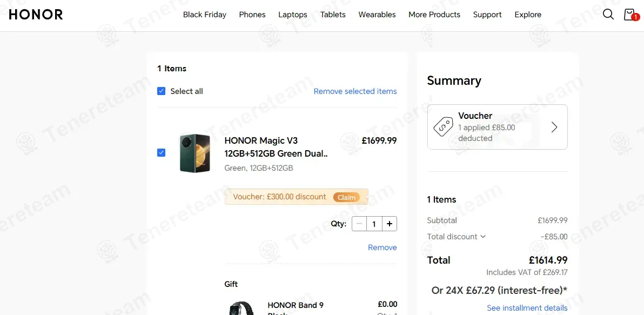Image resolution: width=644 pixels, height=315 pixels.
Task: Click the quantity input field
Action: pyautogui.click(x=374, y=224)
